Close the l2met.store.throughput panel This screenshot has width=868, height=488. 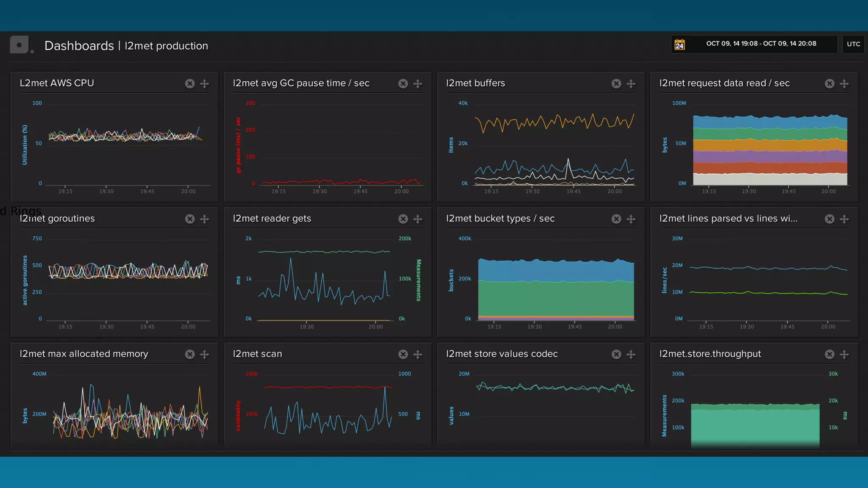(829, 355)
